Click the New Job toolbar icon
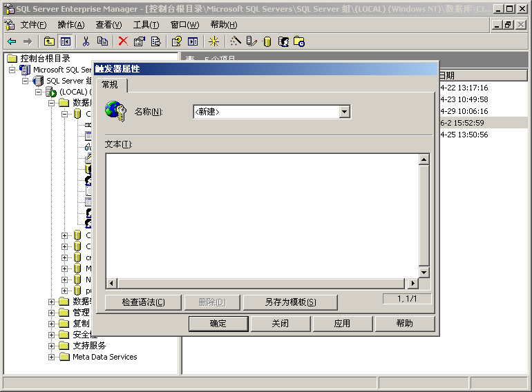The width and height of the screenshot is (532, 392). pos(299,41)
